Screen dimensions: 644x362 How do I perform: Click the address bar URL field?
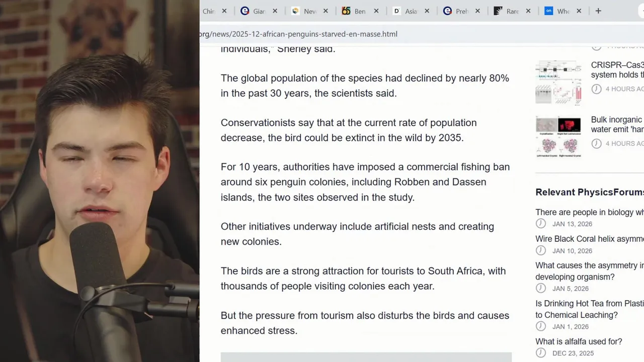click(x=352, y=34)
